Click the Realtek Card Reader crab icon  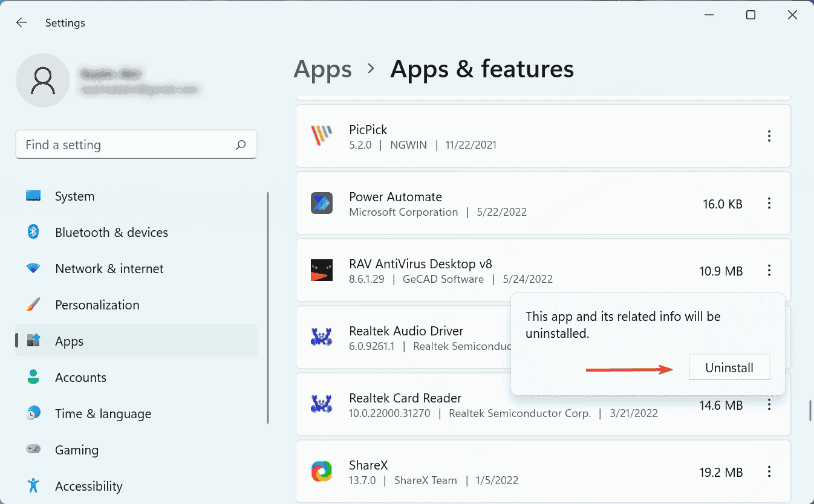(x=321, y=404)
